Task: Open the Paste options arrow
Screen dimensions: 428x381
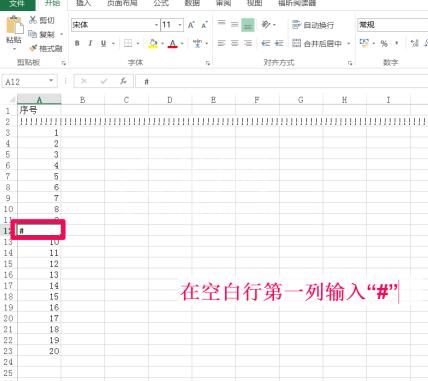Action: point(14,49)
